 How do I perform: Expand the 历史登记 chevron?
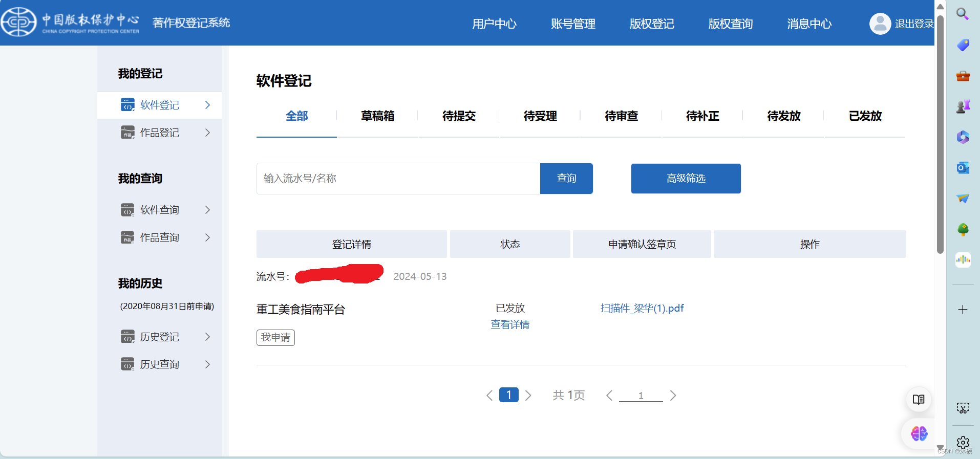coord(207,337)
